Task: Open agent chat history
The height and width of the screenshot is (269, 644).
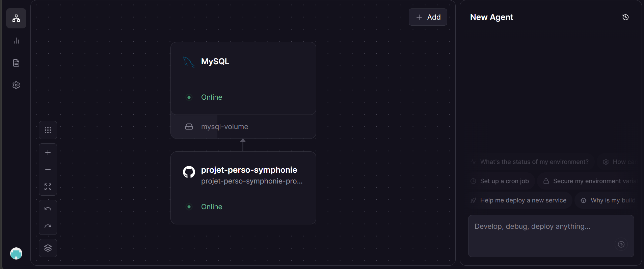Action: click(x=625, y=17)
